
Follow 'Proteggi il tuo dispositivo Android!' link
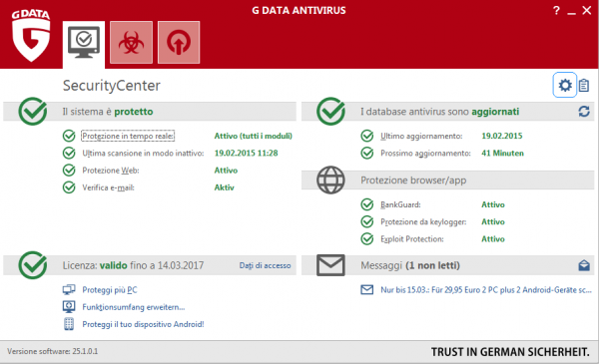pos(143,324)
